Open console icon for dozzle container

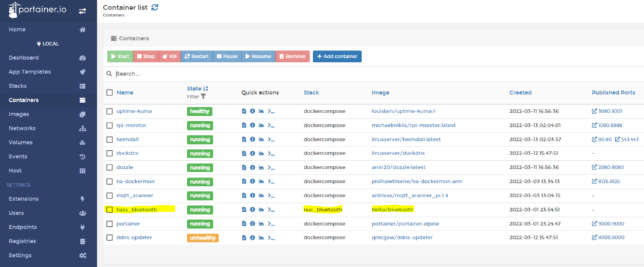tap(270, 167)
